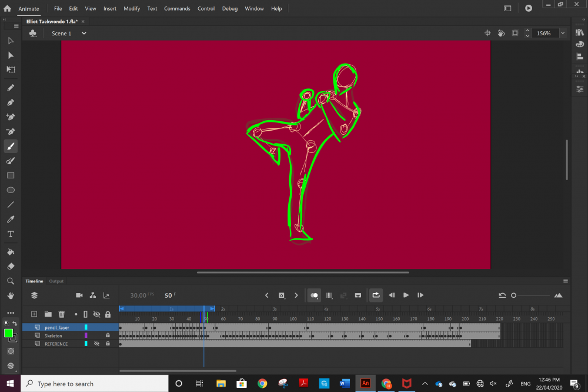This screenshot has height=392, width=588.
Task: Show the hidden REFERENCE layer
Action: 96,344
